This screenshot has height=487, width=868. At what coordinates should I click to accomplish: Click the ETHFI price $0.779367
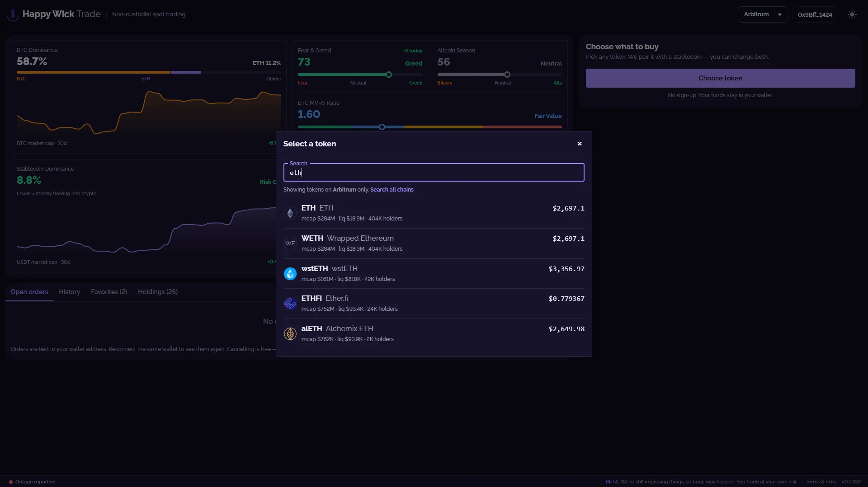[x=566, y=299]
